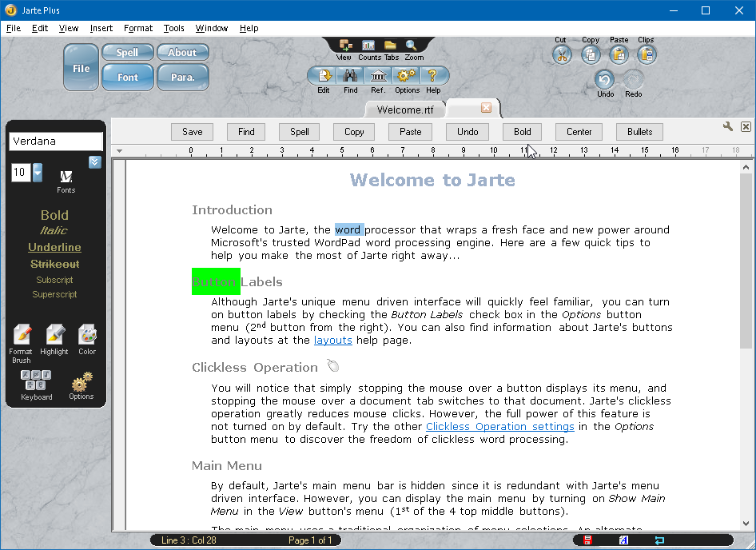Viewport: 756px width, 550px height.
Task: Click Bold on the quick bar
Action: click(x=522, y=132)
